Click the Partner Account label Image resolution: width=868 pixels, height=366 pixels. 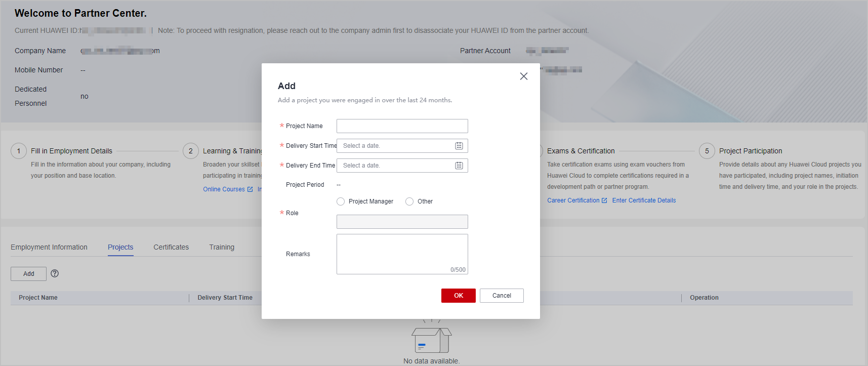tap(485, 51)
